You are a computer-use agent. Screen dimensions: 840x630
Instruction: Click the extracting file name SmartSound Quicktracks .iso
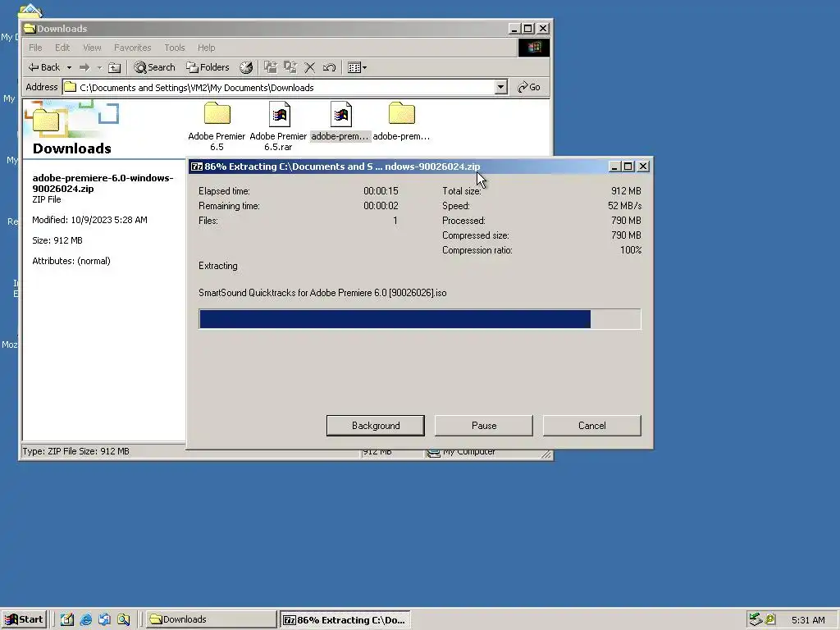point(322,293)
